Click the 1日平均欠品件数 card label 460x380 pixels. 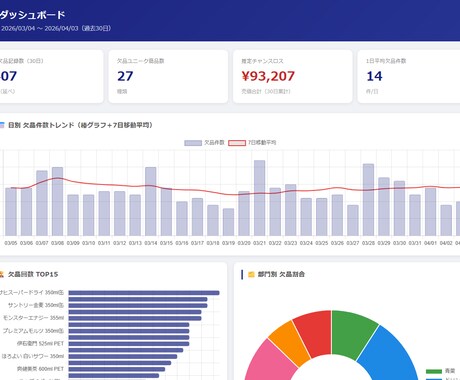[386, 61]
